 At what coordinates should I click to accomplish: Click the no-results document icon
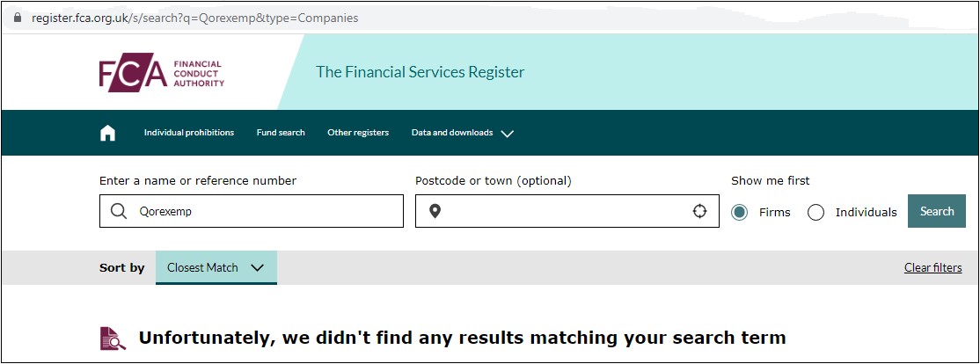tap(113, 338)
